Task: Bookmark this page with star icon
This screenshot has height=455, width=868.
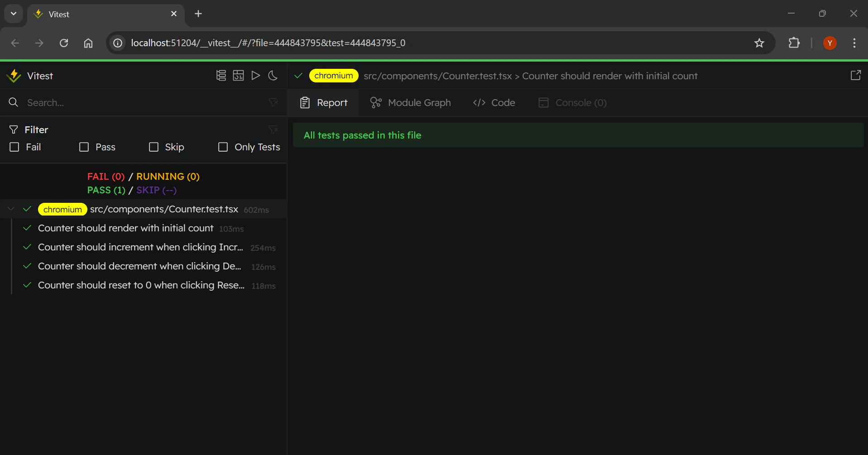Action: (759, 43)
